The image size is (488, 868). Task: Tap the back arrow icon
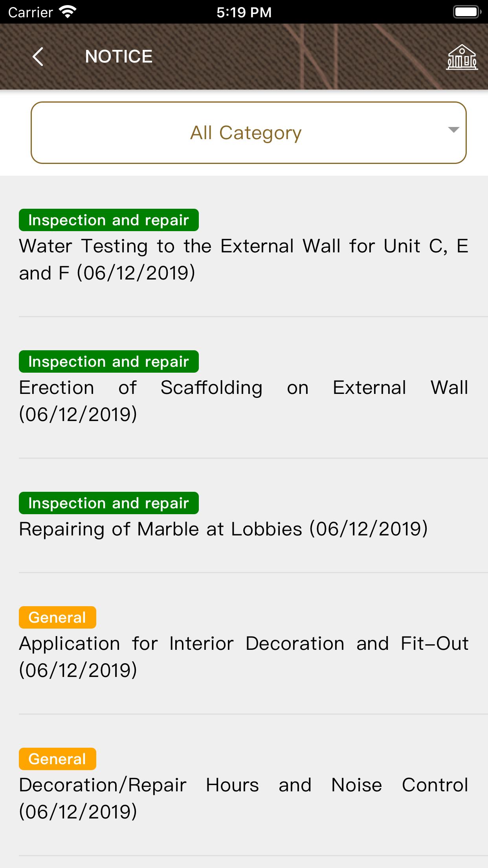38,57
